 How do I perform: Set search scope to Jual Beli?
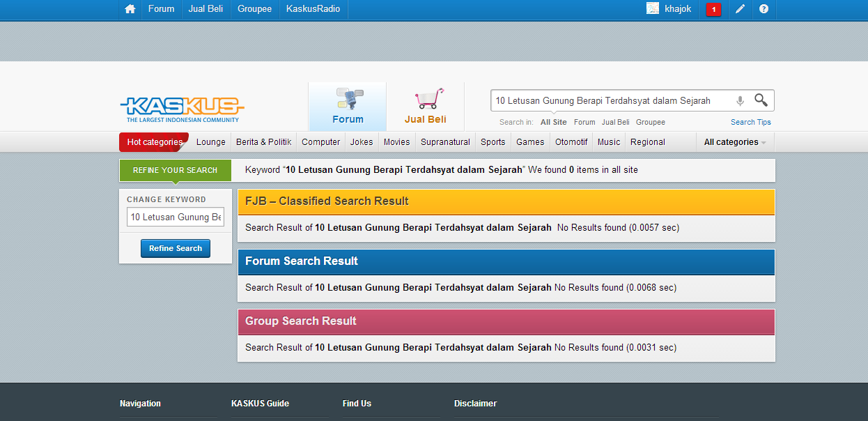click(616, 122)
